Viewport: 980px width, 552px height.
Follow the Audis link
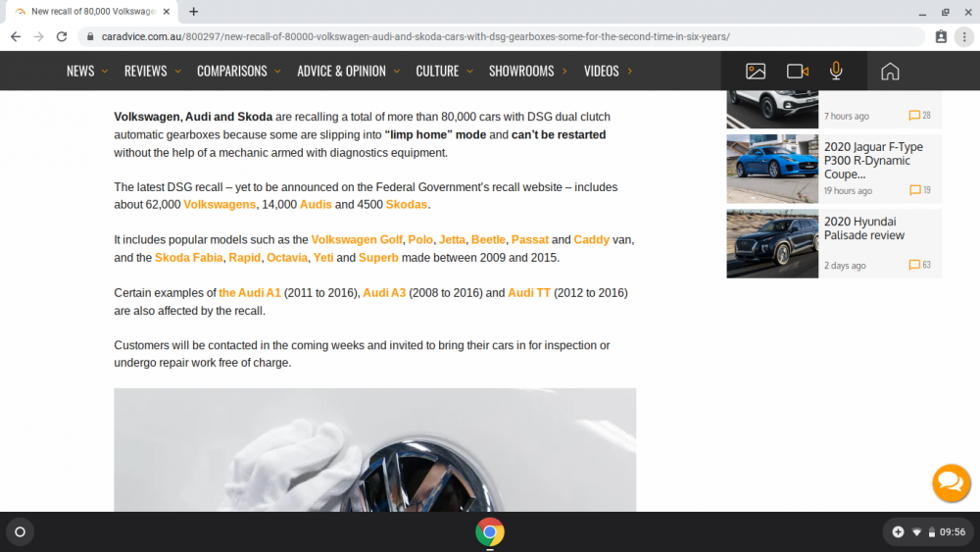coord(316,204)
